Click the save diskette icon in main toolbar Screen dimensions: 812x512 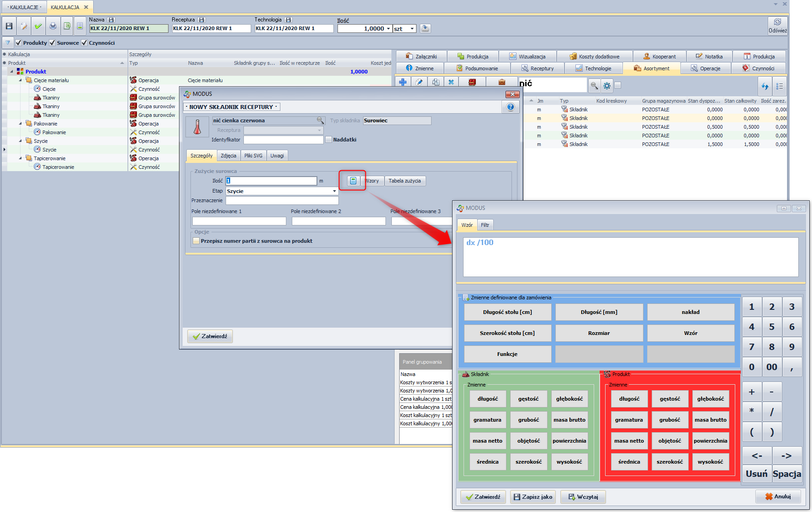9,26
